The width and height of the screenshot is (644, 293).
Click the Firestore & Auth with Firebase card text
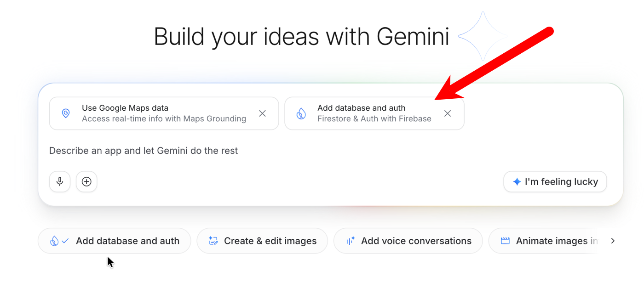[374, 118]
